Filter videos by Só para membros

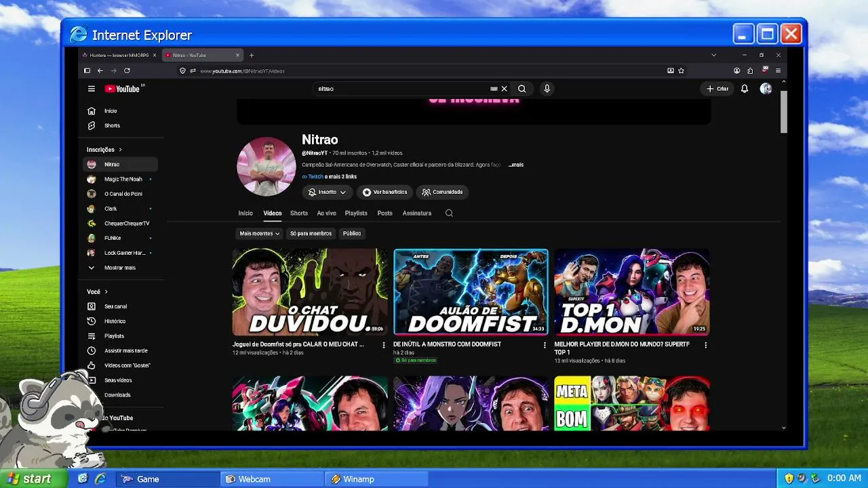coord(311,234)
